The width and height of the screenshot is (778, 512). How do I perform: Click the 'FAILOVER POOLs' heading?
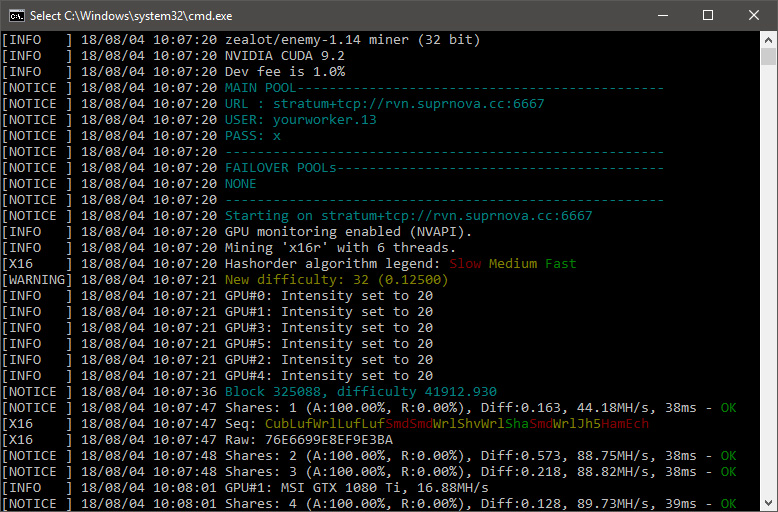281,168
